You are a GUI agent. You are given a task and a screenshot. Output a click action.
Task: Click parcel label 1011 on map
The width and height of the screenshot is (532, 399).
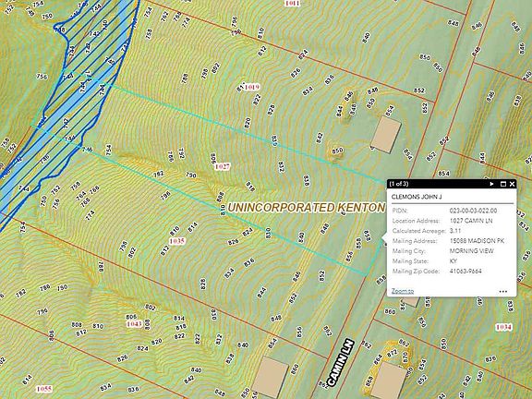point(292,4)
